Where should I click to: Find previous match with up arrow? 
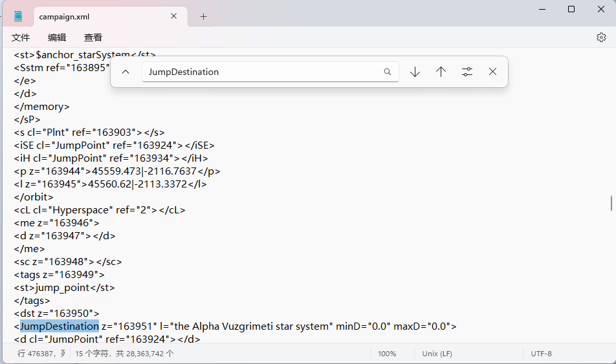point(441,72)
